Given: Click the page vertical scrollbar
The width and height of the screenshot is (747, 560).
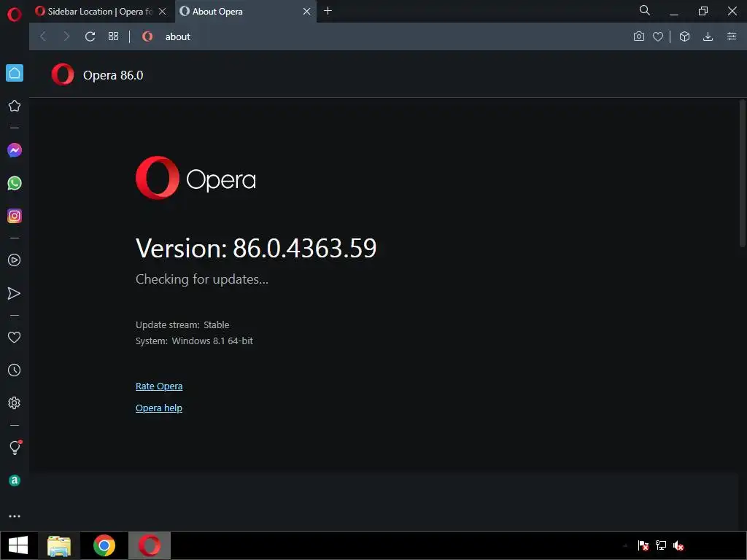Looking at the screenshot, I should [x=743, y=174].
